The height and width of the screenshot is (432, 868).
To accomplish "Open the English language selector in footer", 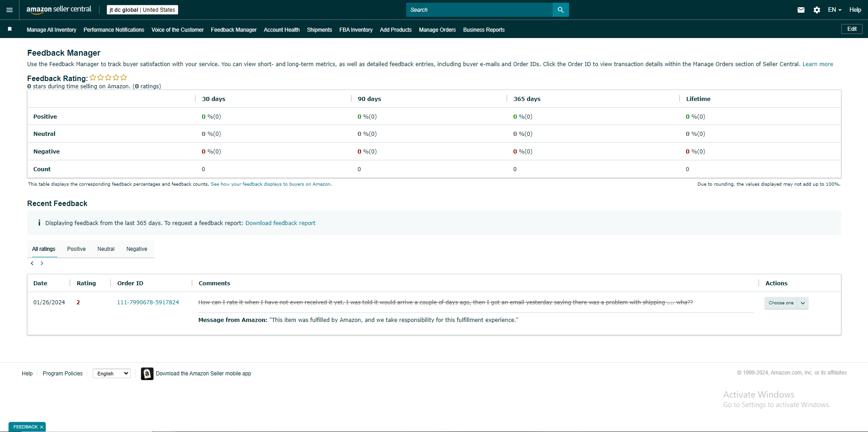I will [112, 374].
